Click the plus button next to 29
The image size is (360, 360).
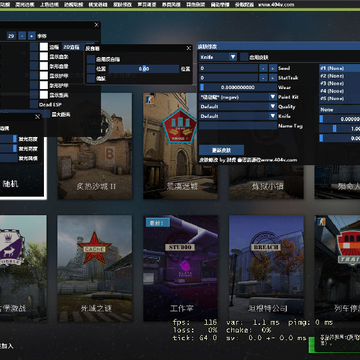[32, 36]
